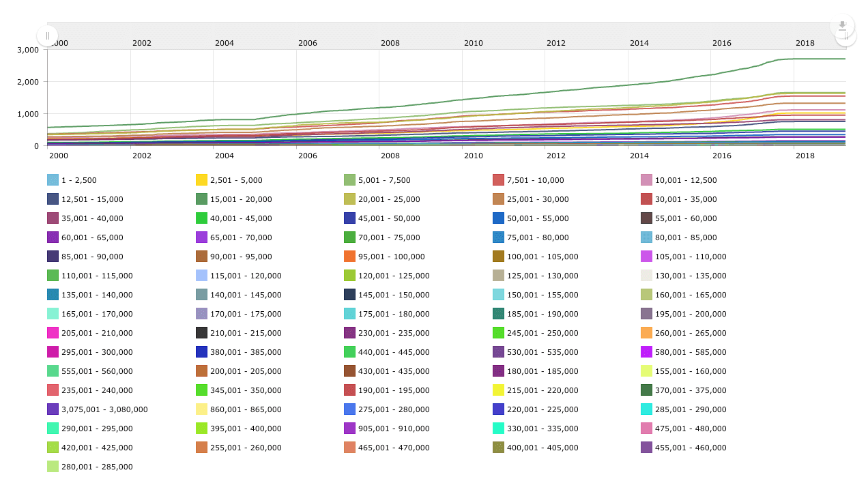Image resolution: width=868 pixels, height=494 pixels.
Task: Toggle the 280,001 - 285,000 legend entry
Action: click(x=96, y=467)
